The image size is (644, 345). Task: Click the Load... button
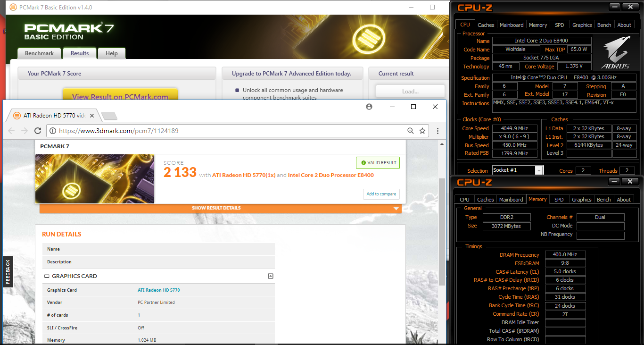click(410, 91)
